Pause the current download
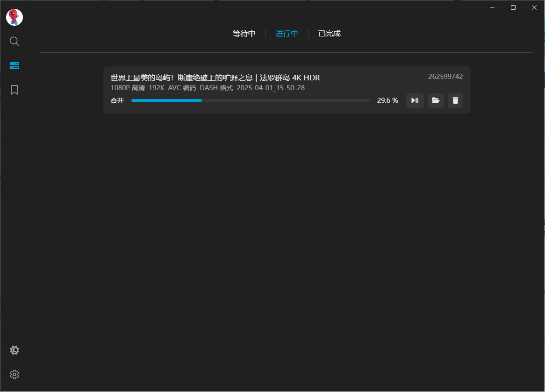 (x=415, y=100)
